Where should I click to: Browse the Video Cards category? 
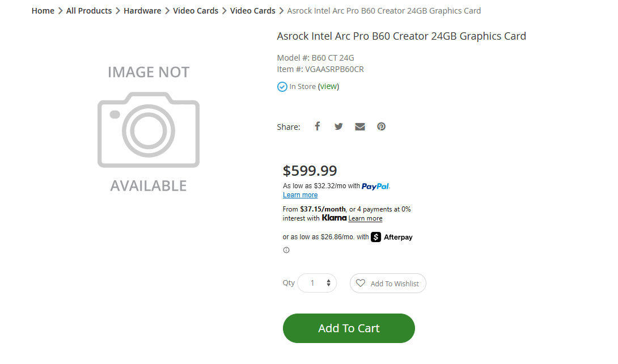196,10
